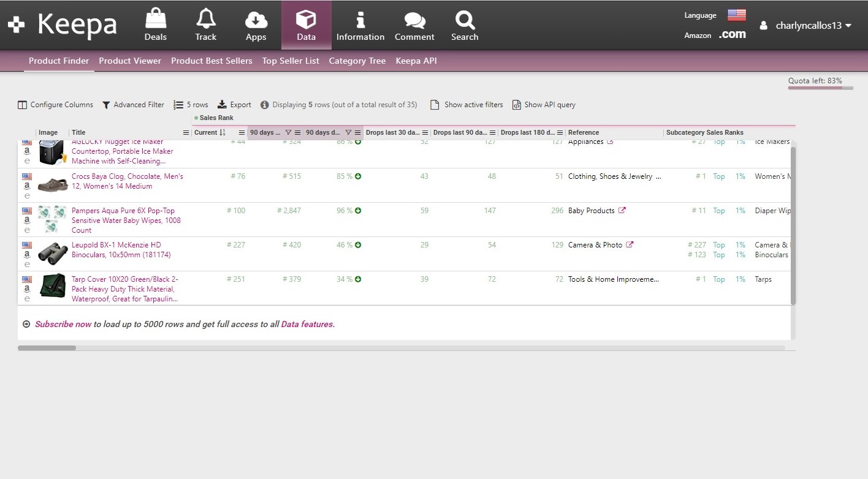The width and height of the screenshot is (868, 479).
Task: Click the Amazon icon in the Tarp Cover row
Action: click(x=27, y=289)
